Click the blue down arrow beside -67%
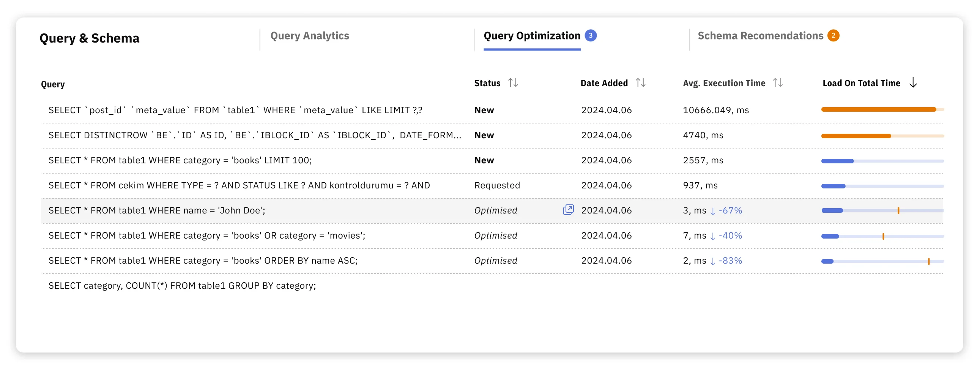This screenshot has width=980, height=370. [713, 210]
